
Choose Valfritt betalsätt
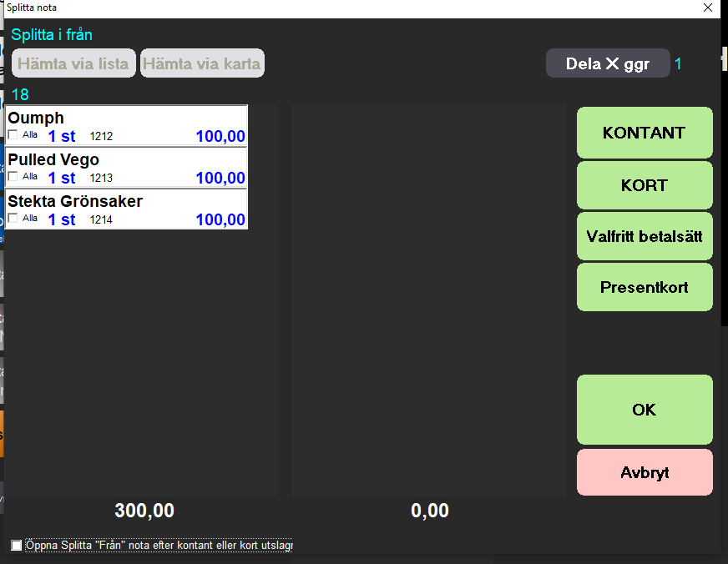tap(645, 236)
